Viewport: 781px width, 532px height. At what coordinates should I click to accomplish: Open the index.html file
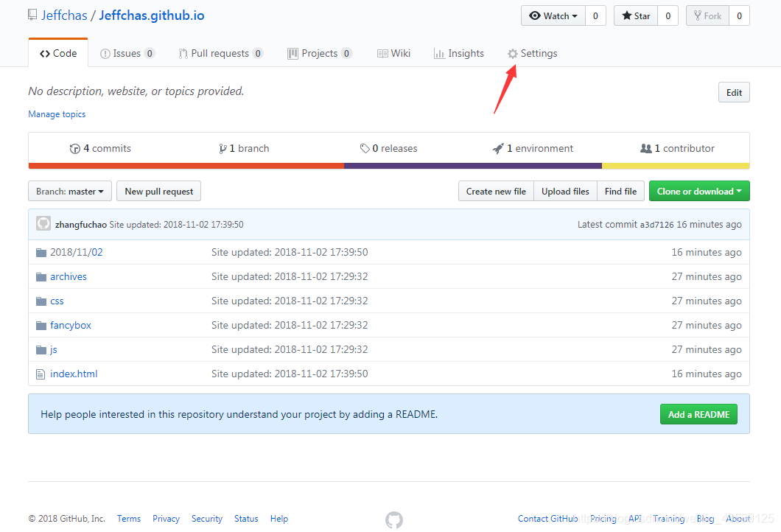[74, 374]
